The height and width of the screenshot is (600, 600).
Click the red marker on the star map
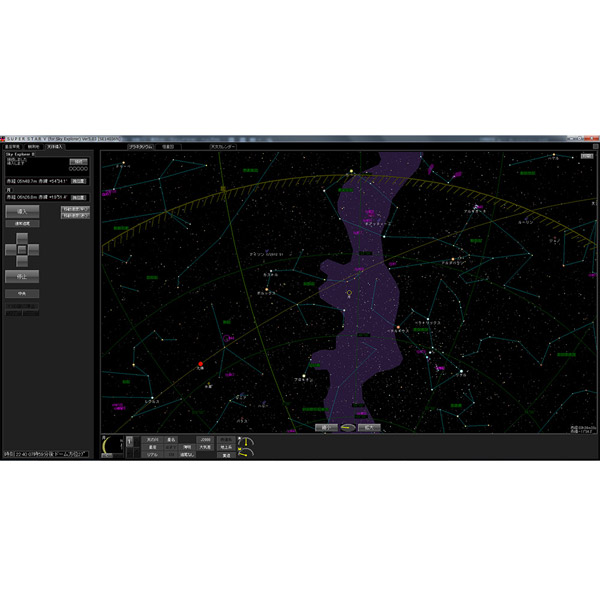coord(200,365)
